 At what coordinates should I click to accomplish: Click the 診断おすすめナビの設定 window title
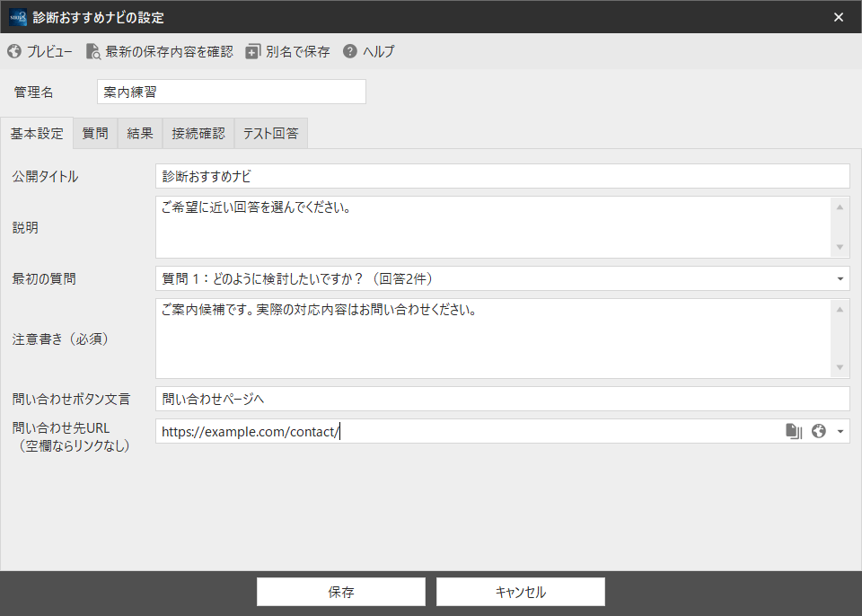pos(99,18)
